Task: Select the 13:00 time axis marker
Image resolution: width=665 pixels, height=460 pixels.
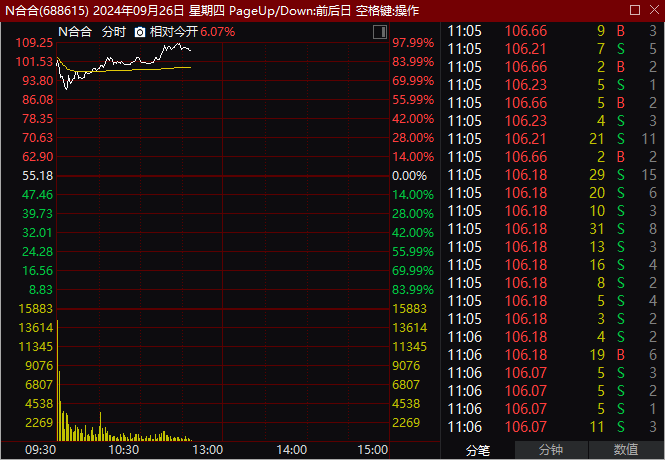Action: pos(207,450)
